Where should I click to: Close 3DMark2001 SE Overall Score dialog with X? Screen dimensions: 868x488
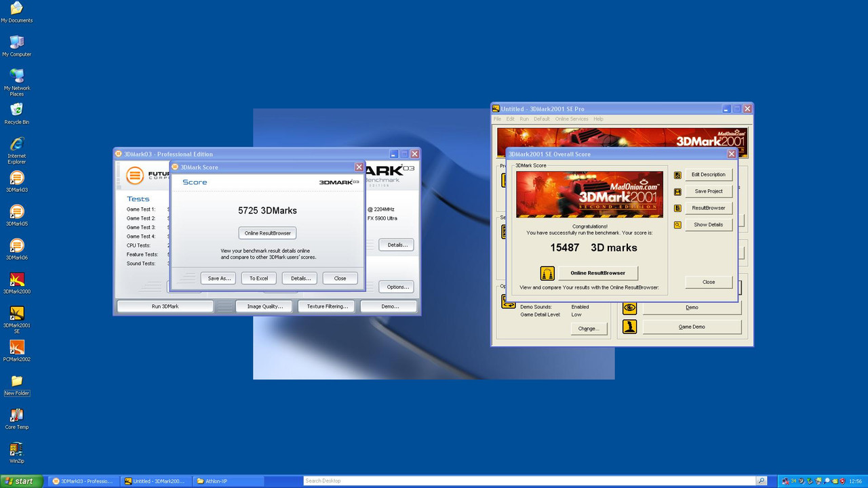point(732,154)
